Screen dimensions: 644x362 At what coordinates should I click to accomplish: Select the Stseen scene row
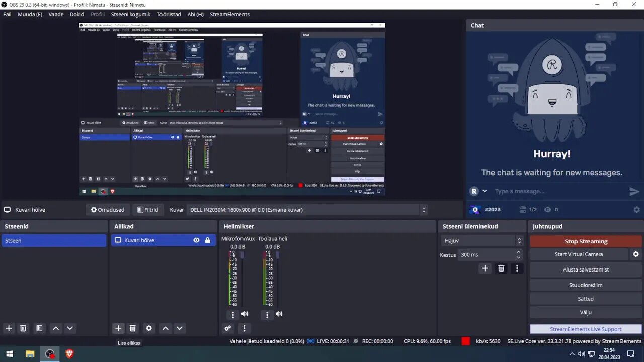[x=54, y=240]
